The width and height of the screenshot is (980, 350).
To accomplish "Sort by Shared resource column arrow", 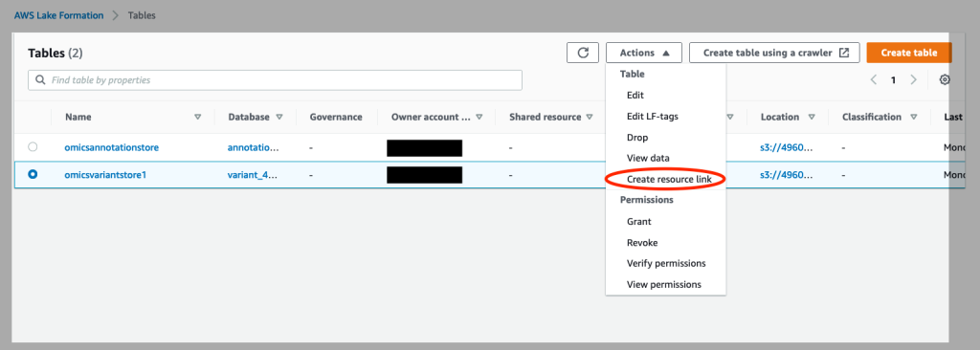I will [589, 117].
